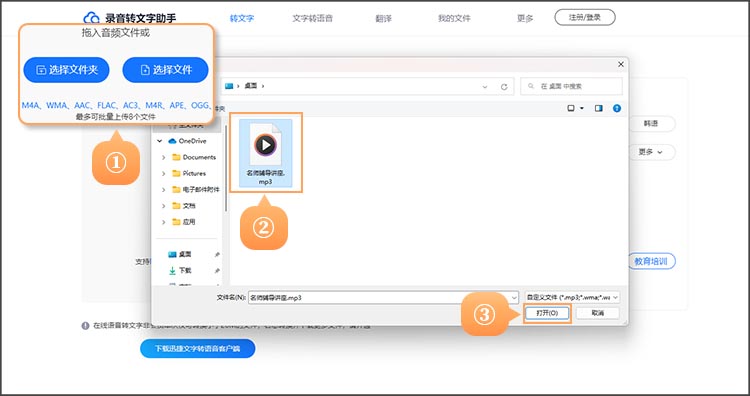Expand the Pictures folder node
The width and height of the screenshot is (750, 396).
(164, 174)
